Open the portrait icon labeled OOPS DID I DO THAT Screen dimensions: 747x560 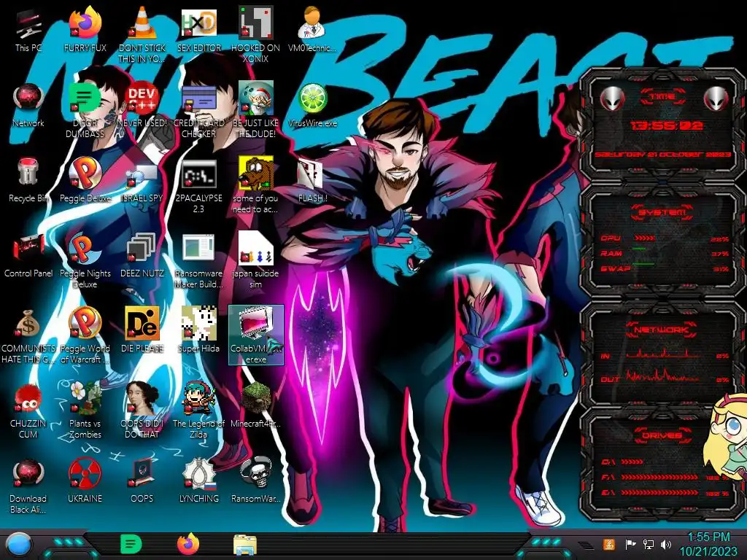point(142,411)
